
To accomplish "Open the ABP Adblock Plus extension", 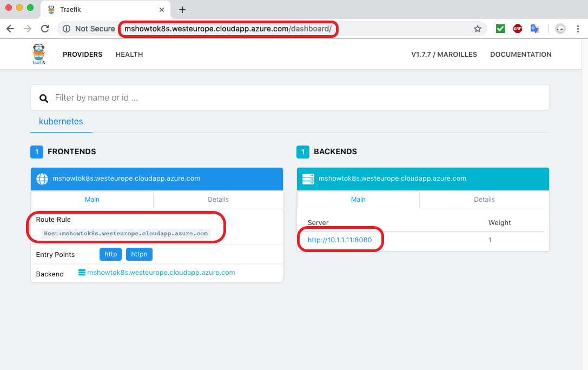I will click(x=518, y=29).
